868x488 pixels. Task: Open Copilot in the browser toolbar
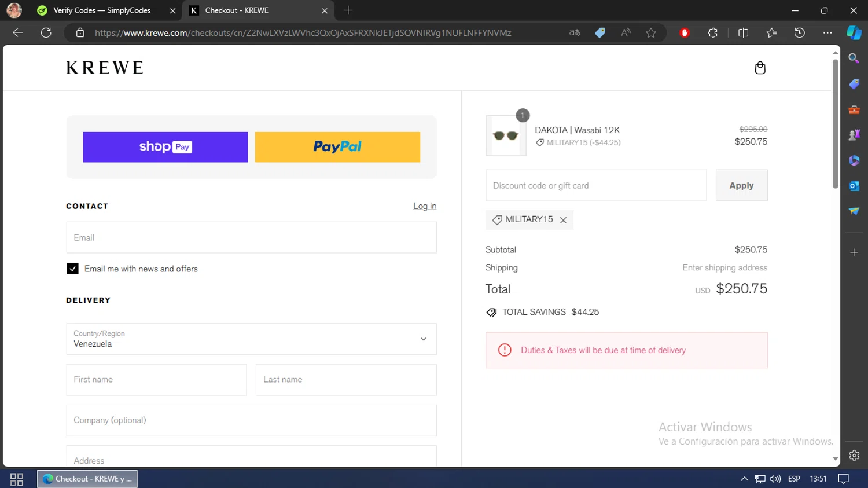point(854,33)
